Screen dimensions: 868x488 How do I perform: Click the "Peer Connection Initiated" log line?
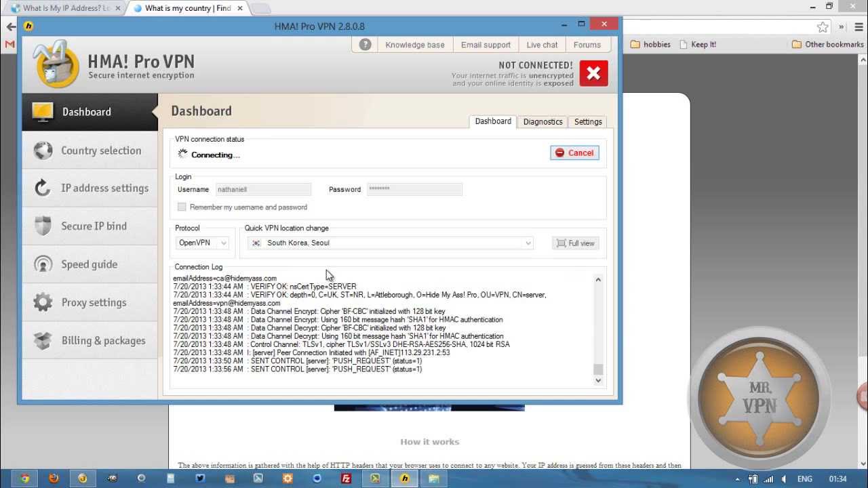pyautogui.click(x=311, y=352)
